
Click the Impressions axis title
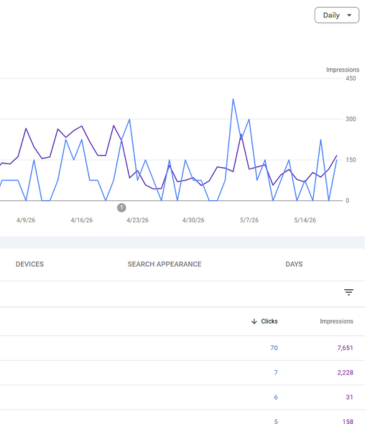click(343, 70)
